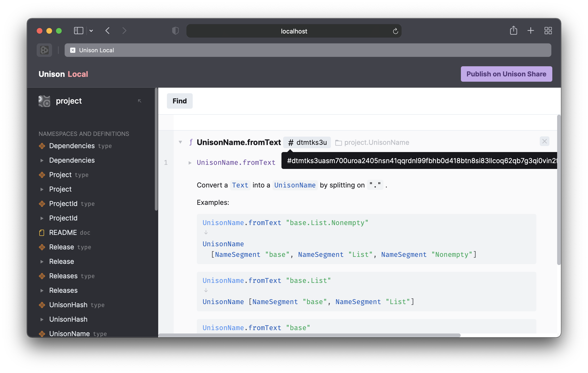The image size is (588, 373).
Task: Expand the UnisonName.fromText source line
Action: [x=190, y=163]
